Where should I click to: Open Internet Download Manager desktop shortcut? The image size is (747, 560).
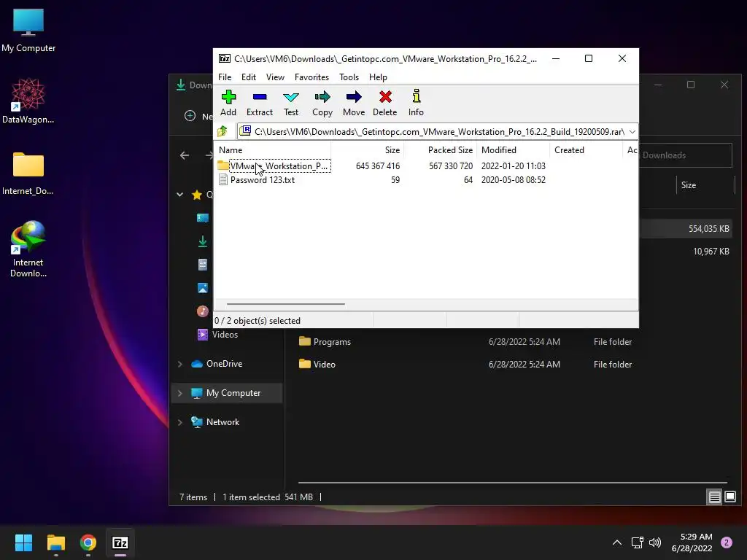click(28, 249)
